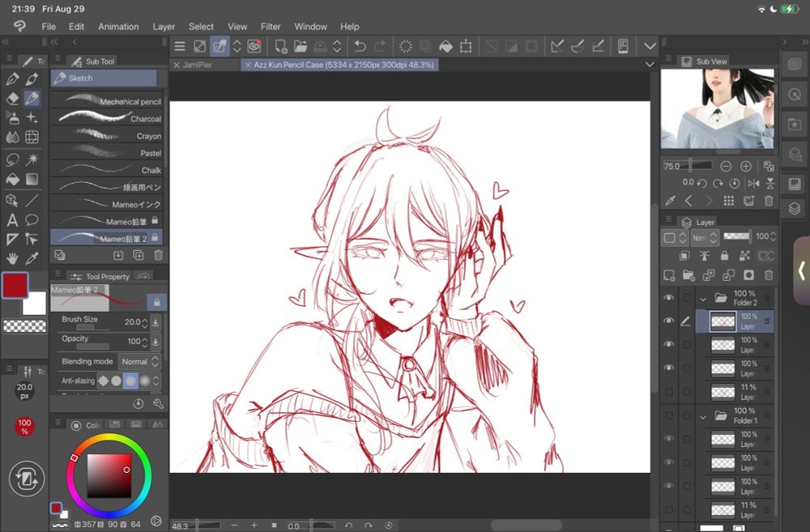810x532 pixels.
Task: Open the Animation menu
Action: pyautogui.click(x=118, y=27)
